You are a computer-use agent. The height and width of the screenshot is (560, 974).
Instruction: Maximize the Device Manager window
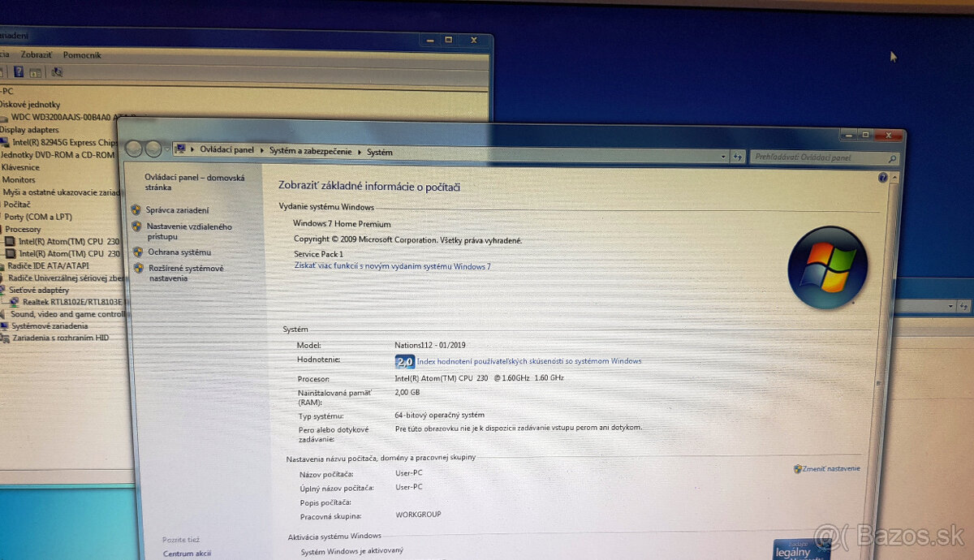448,39
